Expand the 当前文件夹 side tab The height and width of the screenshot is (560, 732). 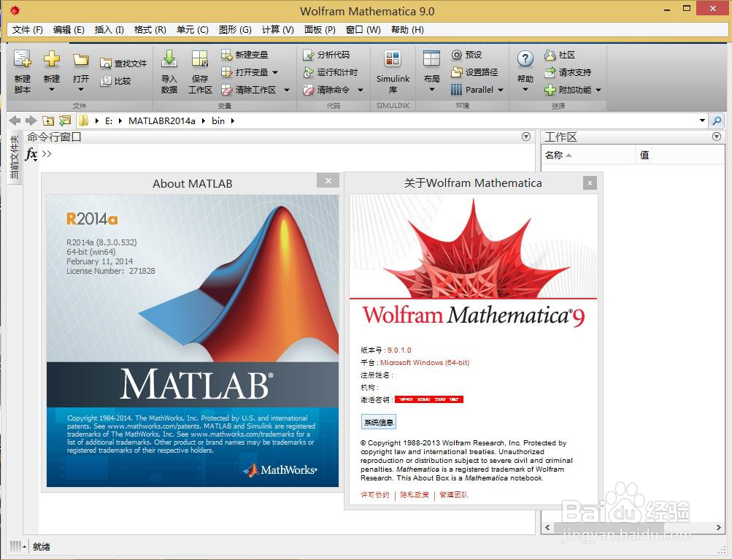point(15,157)
